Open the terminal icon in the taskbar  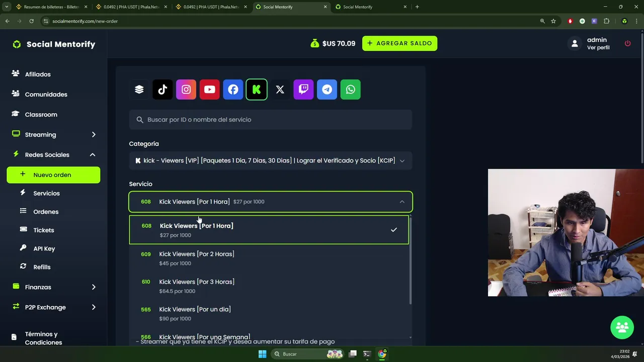pos(367,354)
